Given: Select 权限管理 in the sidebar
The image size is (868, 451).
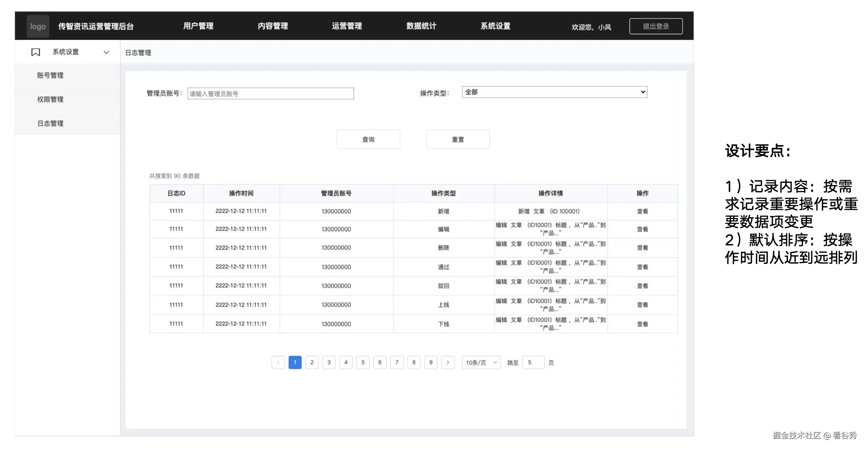Looking at the screenshot, I should [x=50, y=99].
